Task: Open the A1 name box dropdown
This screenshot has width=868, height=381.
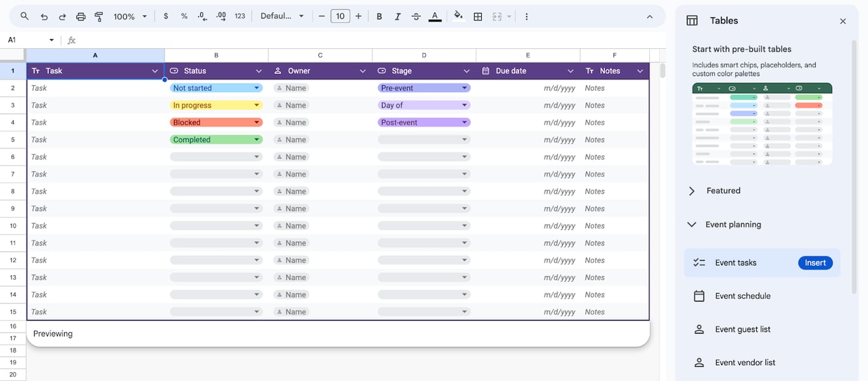Action: click(x=51, y=40)
